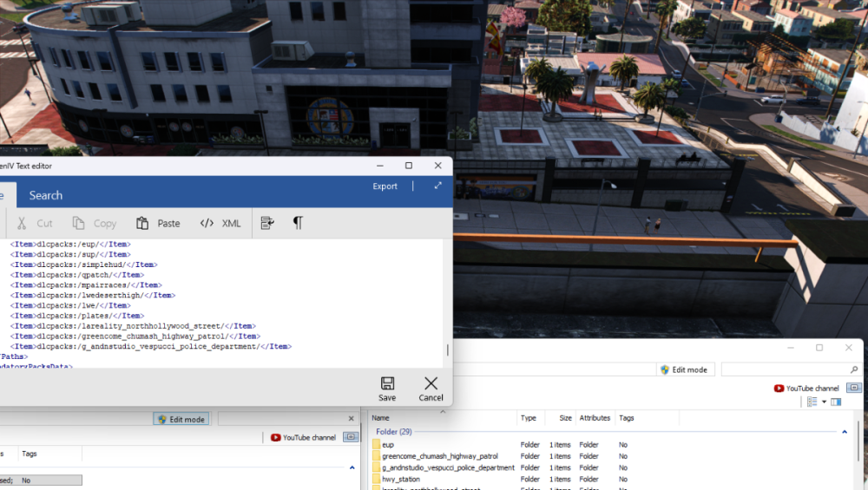868x490 pixels.
Task: Click the lareality_northhollywood_street line
Action: click(x=133, y=326)
